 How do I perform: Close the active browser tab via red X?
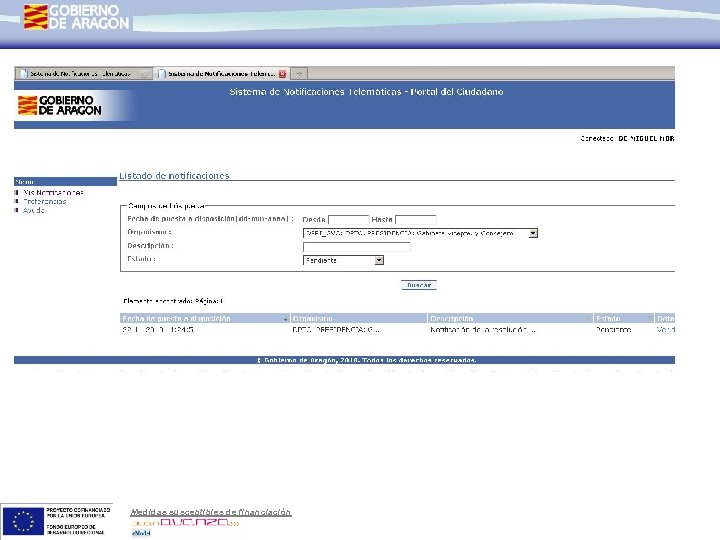(x=282, y=73)
